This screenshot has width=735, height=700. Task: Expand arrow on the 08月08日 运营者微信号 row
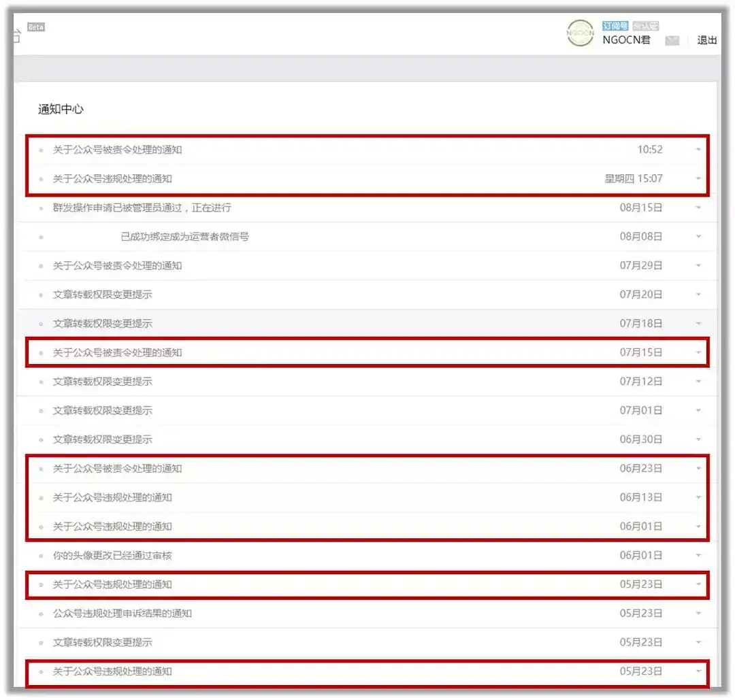tap(698, 237)
